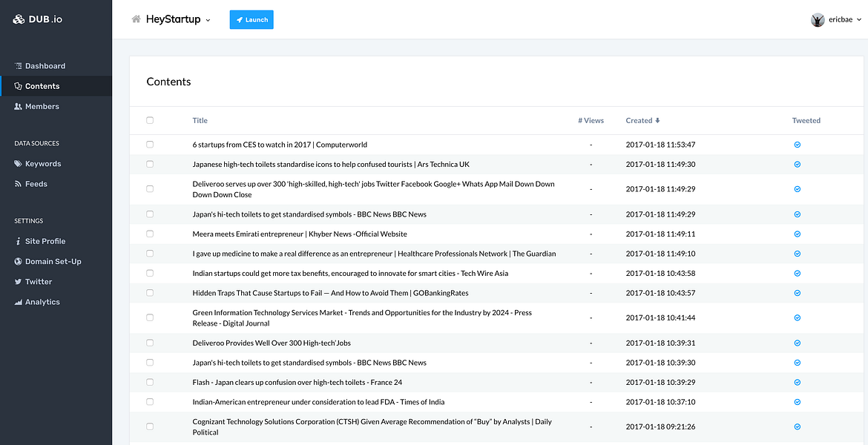
Task: Sort by the Title column header
Action: pyautogui.click(x=200, y=120)
